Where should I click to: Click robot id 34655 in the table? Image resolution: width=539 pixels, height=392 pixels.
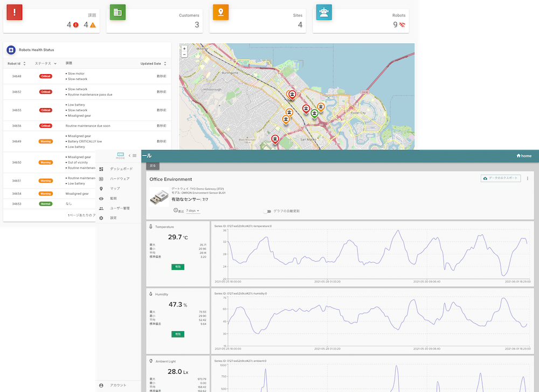pos(17,110)
